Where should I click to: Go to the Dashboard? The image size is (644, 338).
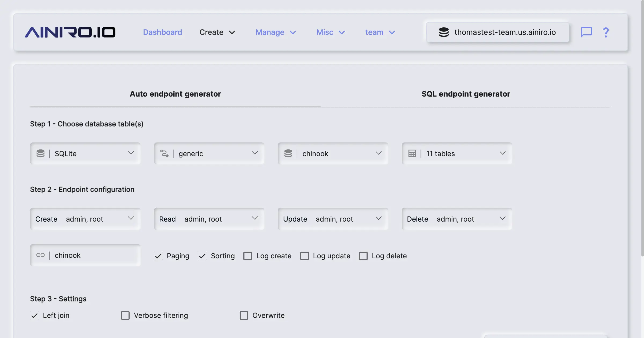click(163, 32)
